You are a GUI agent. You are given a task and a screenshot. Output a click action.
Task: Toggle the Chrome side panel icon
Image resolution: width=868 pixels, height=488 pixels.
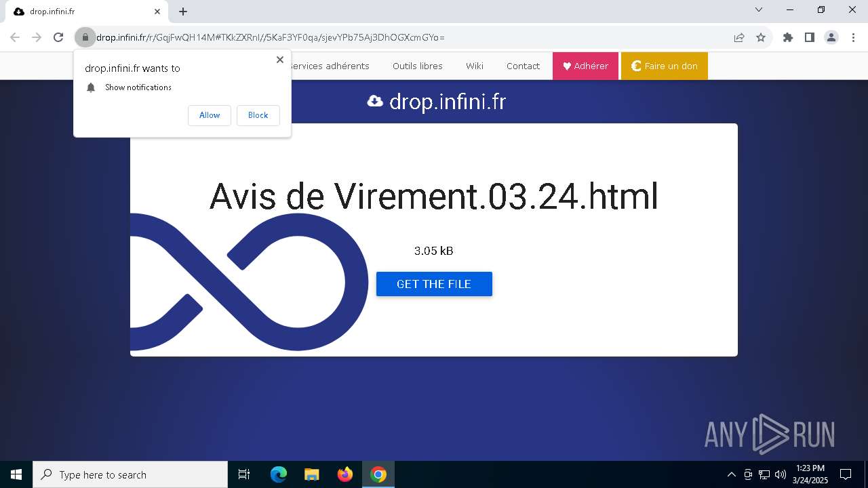(x=810, y=37)
